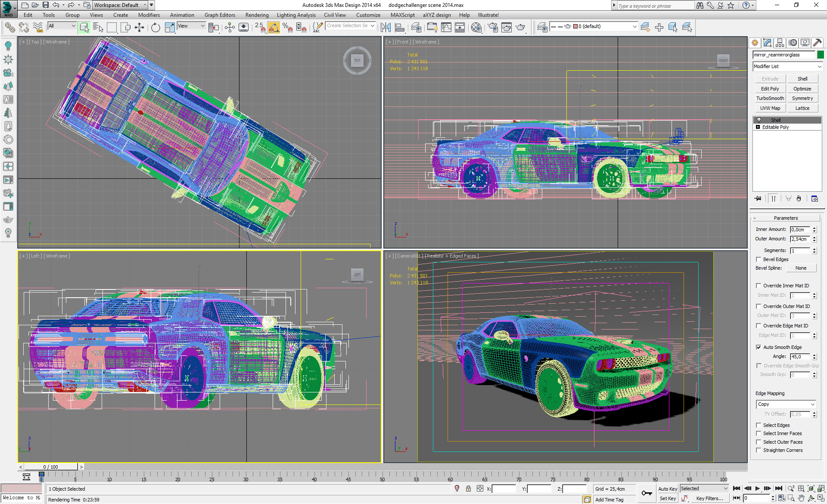Viewport: 827px width, 504px height.
Task: Click the Align tool icon
Action: [400, 27]
